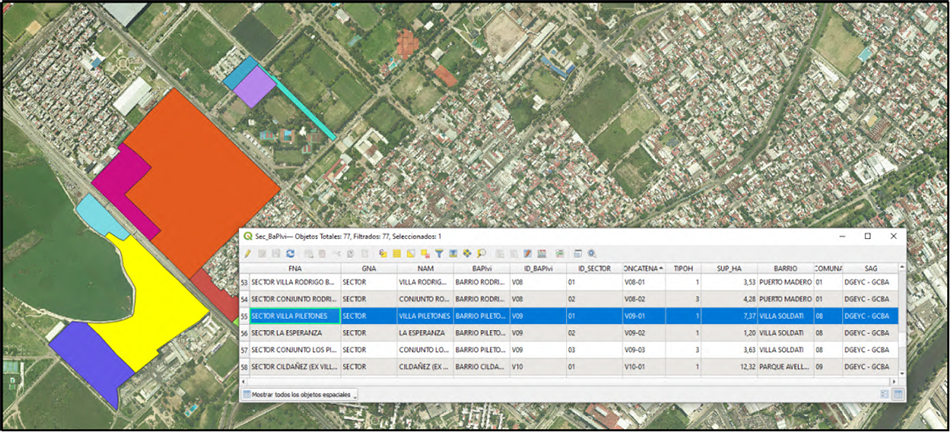
Task: Sort by the GNA column header
Action: (369, 268)
